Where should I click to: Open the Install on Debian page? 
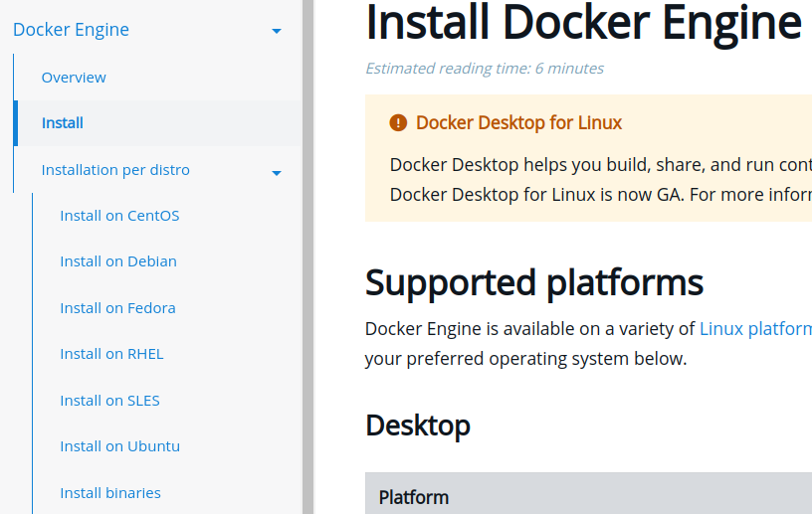[118, 261]
